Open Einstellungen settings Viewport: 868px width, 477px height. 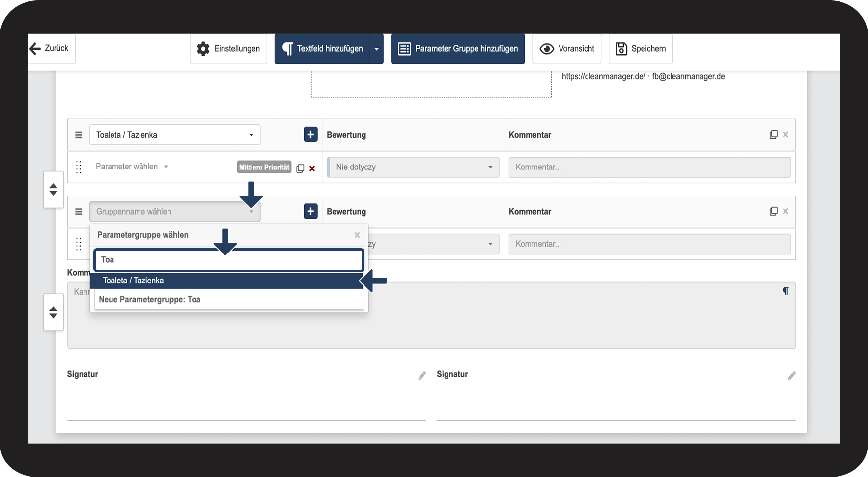click(x=228, y=49)
